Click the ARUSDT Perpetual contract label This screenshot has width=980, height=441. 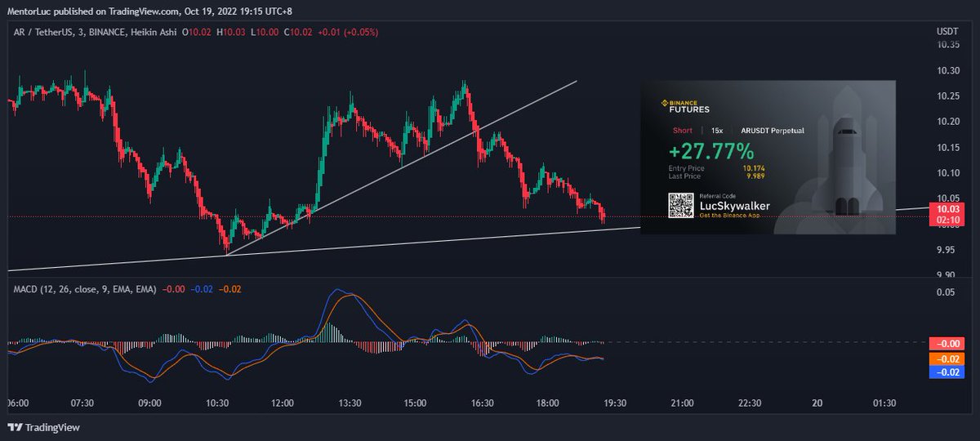coord(772,131)
